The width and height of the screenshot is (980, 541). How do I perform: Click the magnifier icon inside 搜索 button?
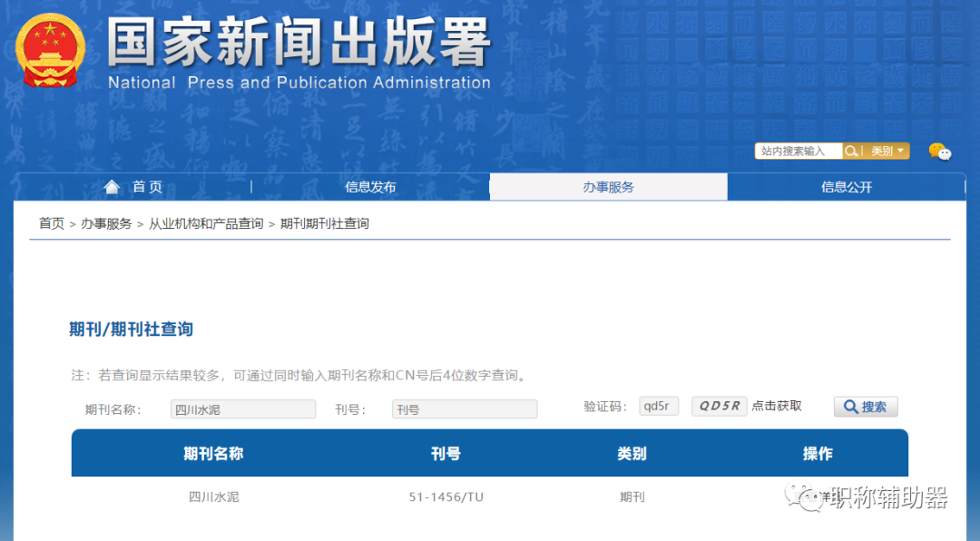click(x=850, y=407)
